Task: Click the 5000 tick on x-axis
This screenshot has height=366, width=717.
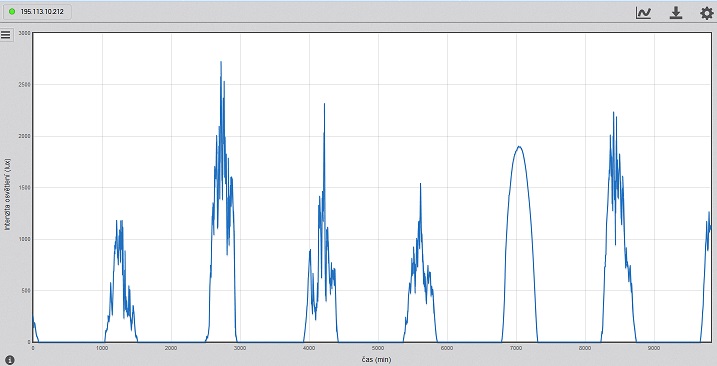Action: pos(378,348)
